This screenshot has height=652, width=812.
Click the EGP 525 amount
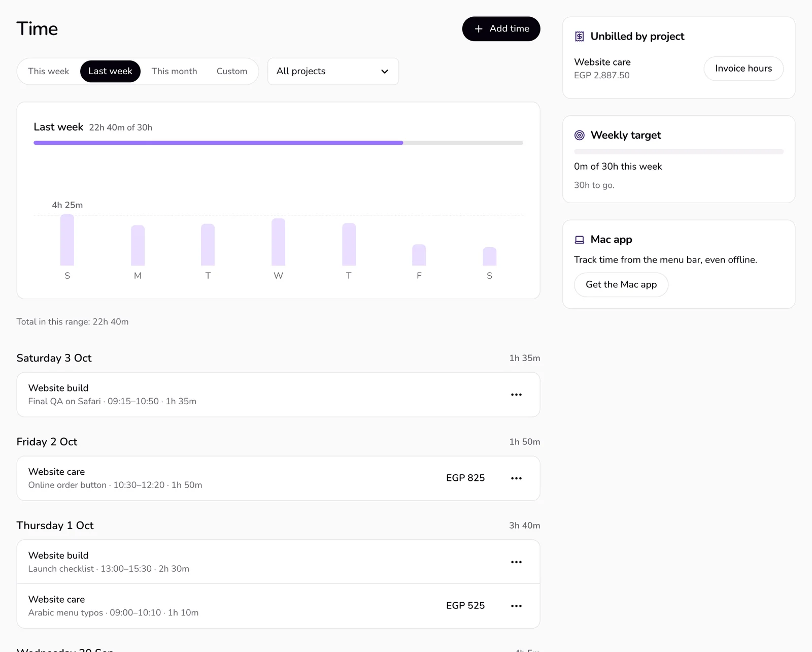[x=465, y=605]
